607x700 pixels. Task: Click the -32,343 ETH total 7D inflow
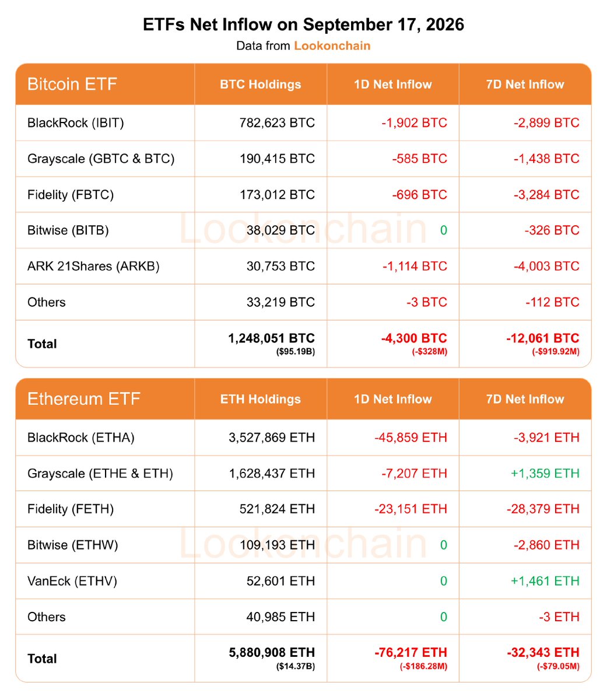(x=543, y=653)
